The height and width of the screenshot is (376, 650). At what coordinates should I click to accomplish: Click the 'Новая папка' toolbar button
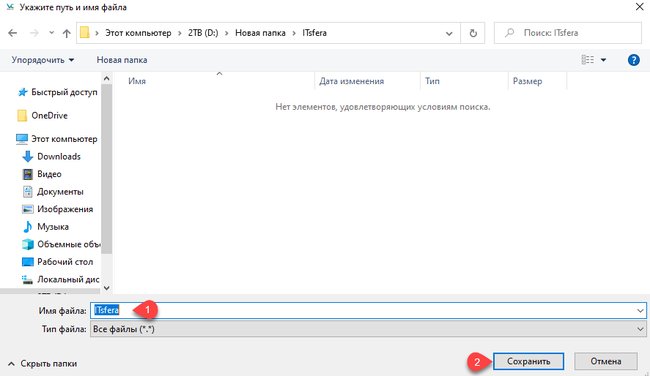(x=122, y=60)
